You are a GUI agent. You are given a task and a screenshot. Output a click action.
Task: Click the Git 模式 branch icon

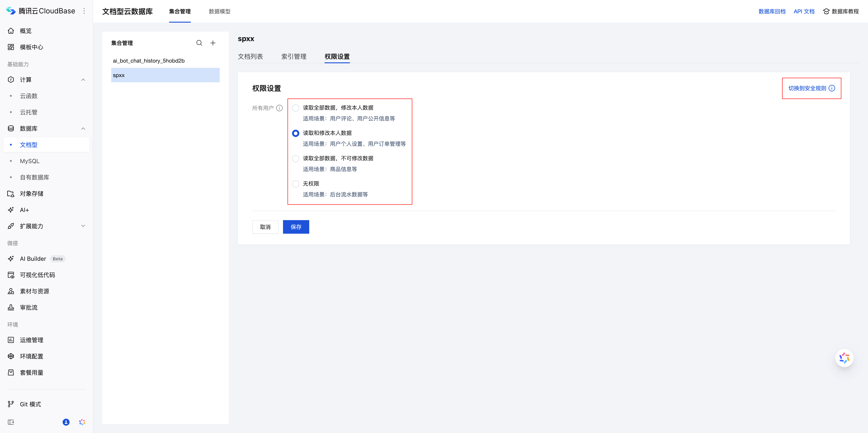[x=11, y=404]
